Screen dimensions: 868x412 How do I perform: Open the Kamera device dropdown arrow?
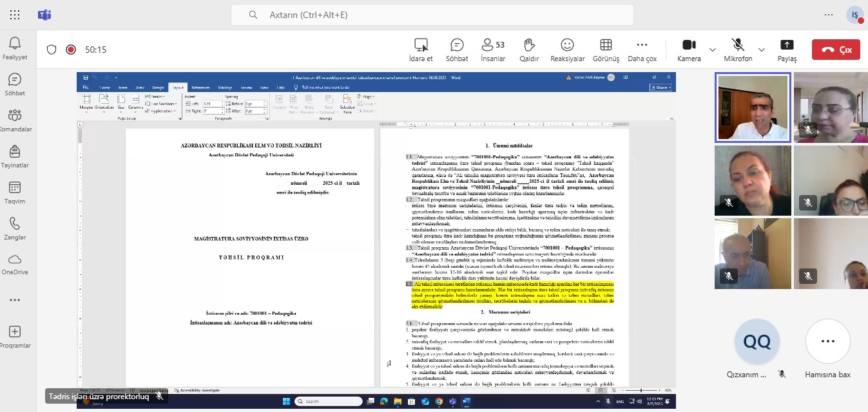pyautogui.click(x=711, y=50)
